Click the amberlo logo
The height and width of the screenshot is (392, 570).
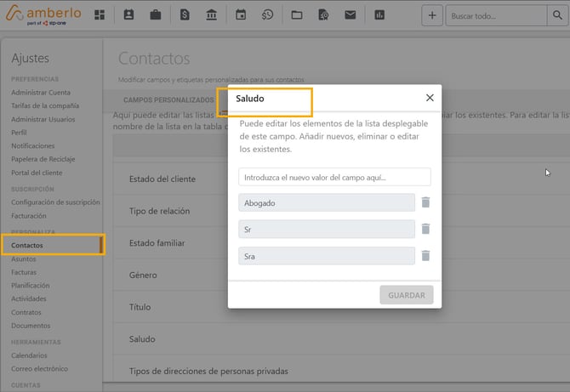click(x=43, y=15)
